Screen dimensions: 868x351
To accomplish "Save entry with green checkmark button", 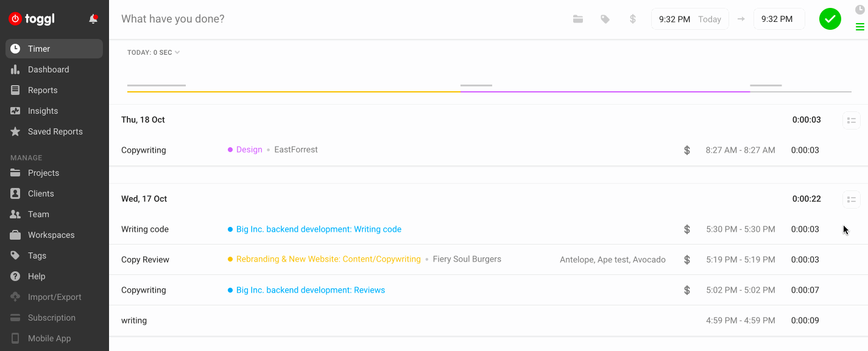I will click(830, 19).
